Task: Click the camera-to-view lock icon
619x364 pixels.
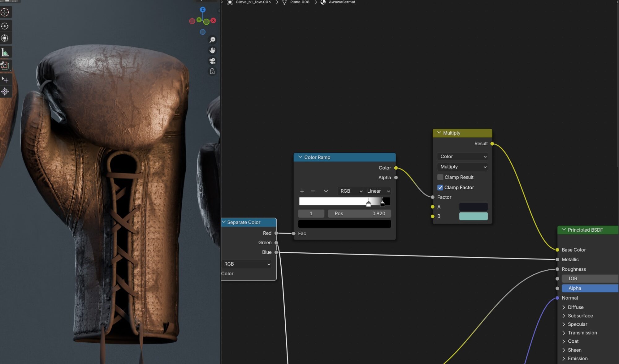Action: [212, 71]
